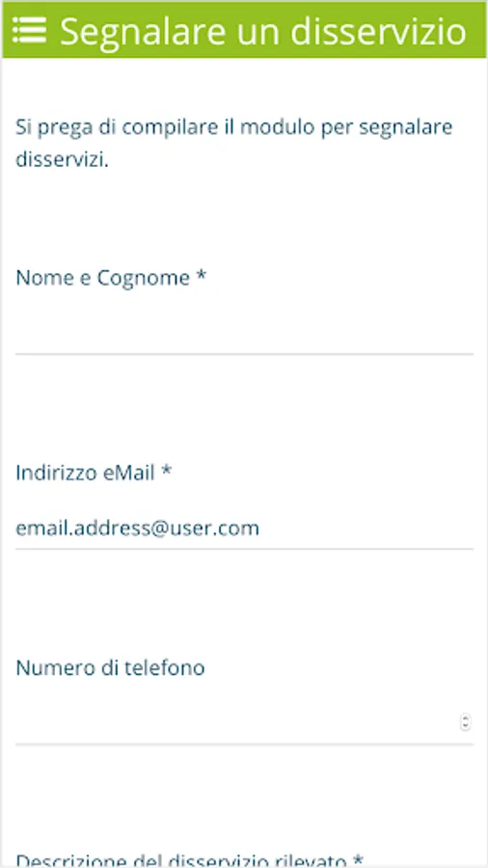
Task: Click the 'Nome e Cognome *' label
Action: tap(111, 277)
